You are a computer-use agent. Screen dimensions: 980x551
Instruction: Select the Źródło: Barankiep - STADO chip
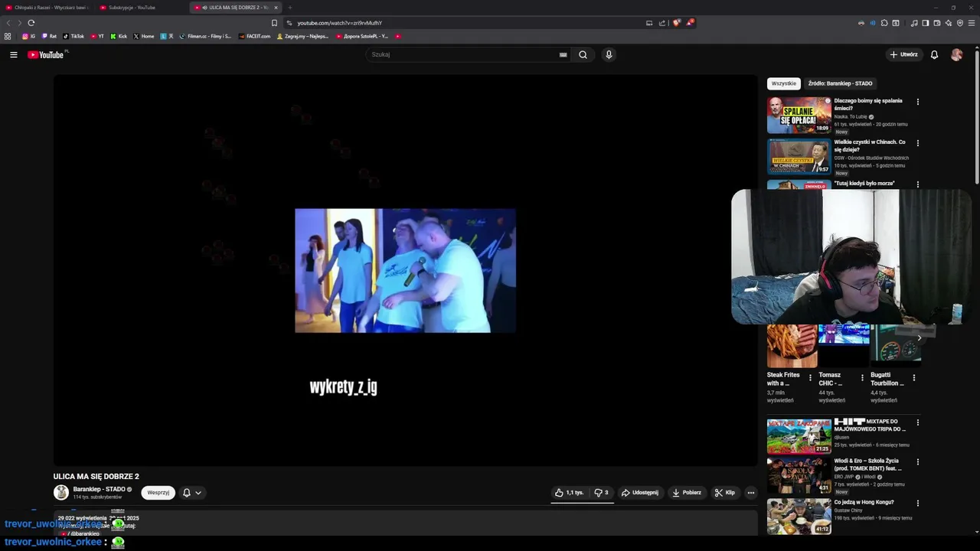840,83
